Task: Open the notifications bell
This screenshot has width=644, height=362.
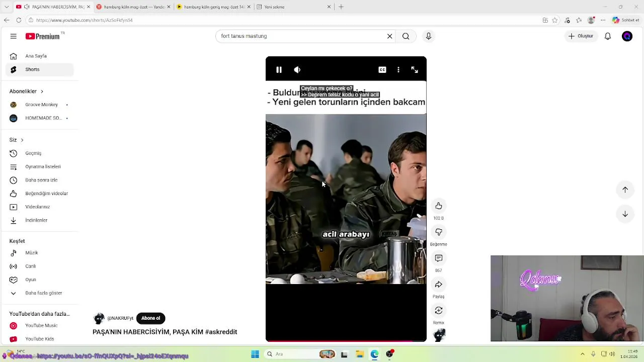Action: pyautogui.click(x=608, y=36)
